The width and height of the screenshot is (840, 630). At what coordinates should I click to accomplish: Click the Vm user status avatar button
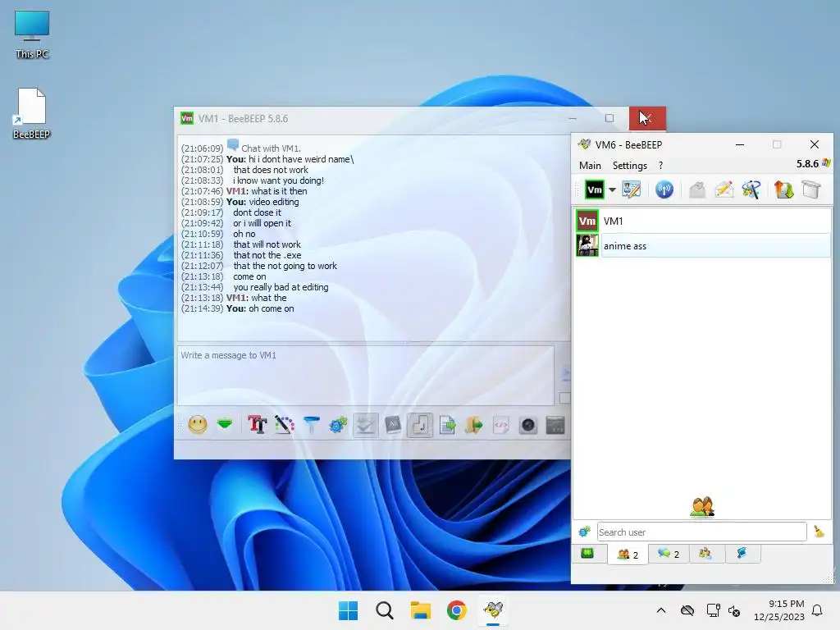594,189
